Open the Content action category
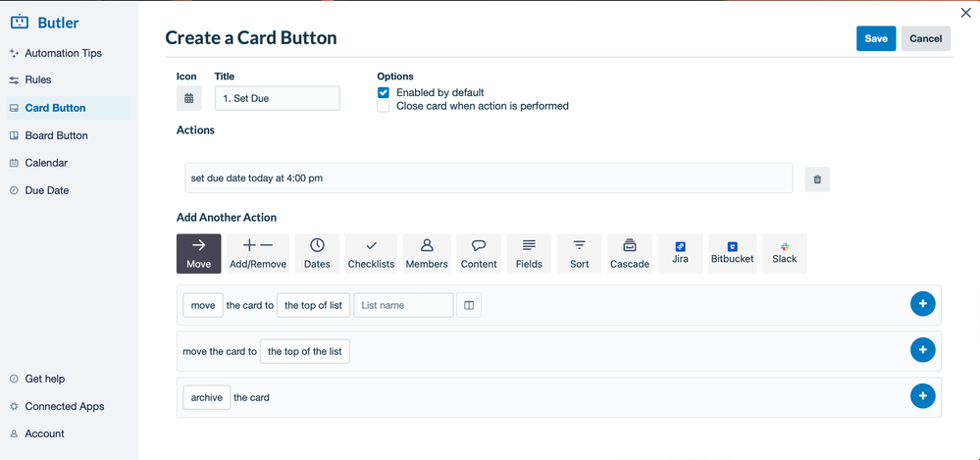Viewport: 980px width, 460px height. click(479, 254)
